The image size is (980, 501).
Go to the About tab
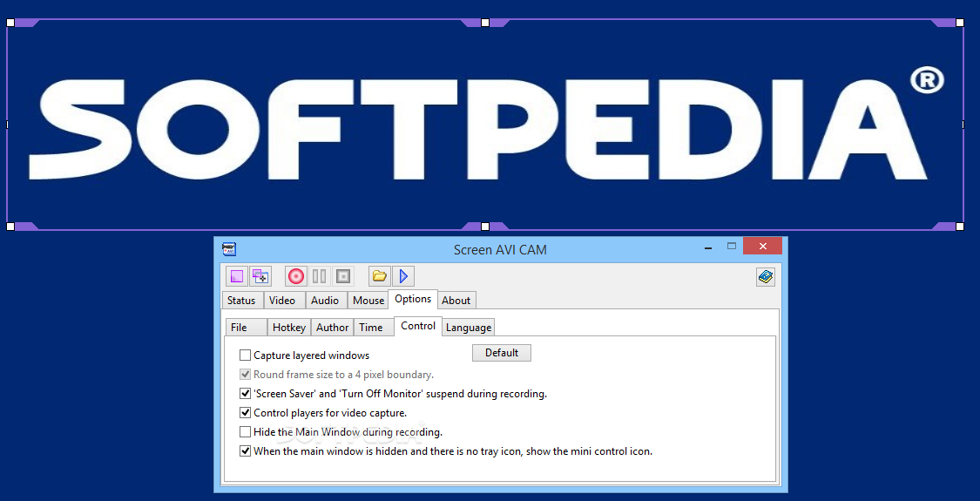click(456, 301)
